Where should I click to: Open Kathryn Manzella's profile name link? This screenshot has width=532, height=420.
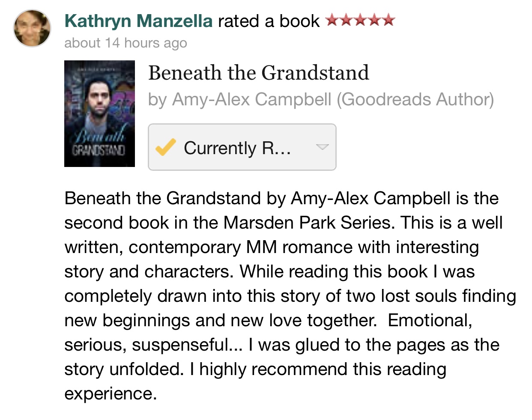click(x=138, y=21)
